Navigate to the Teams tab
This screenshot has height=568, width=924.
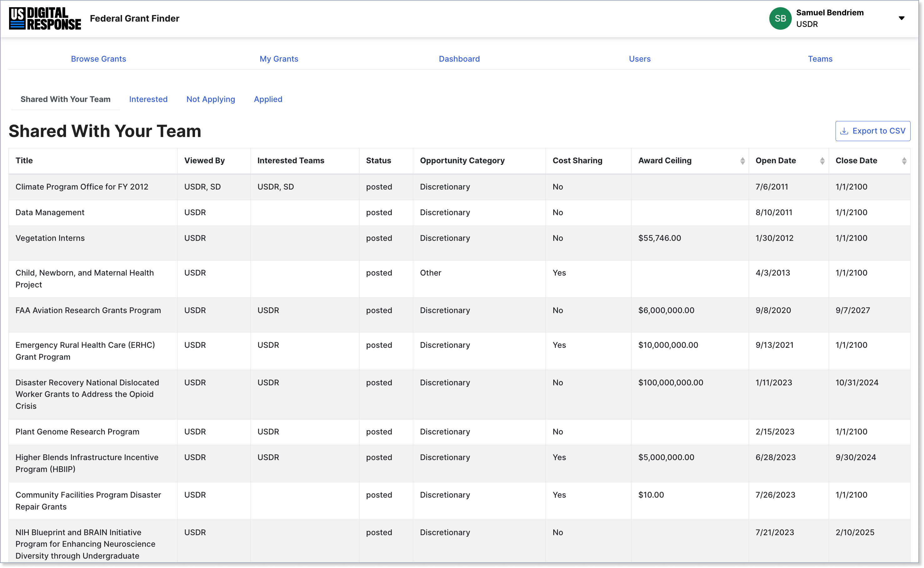[820, 58]
